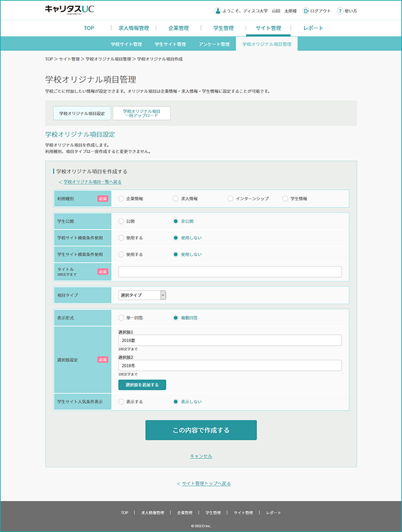Select 企業情報 for 利用種別

point(121,199)
